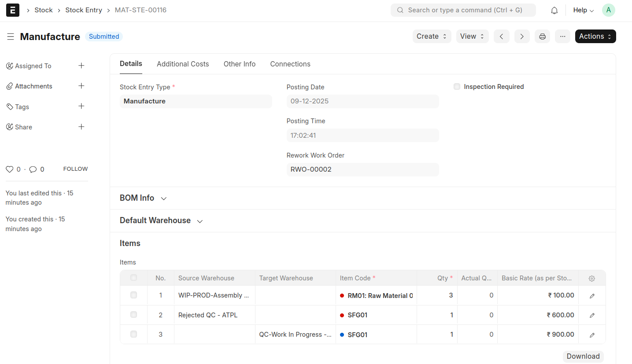Follow this document via FOLLOW link
The height and width of the screenshot is (364, 632).
coord(75,169)
